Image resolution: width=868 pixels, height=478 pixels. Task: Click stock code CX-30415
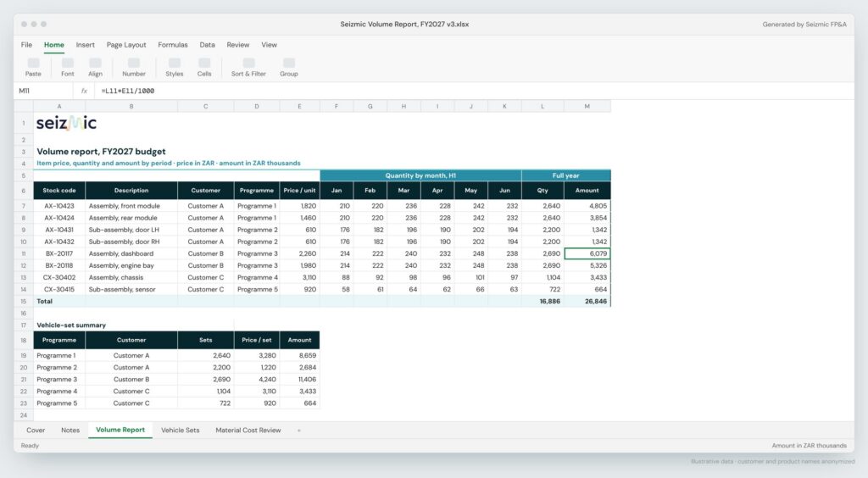click(59, 289)
